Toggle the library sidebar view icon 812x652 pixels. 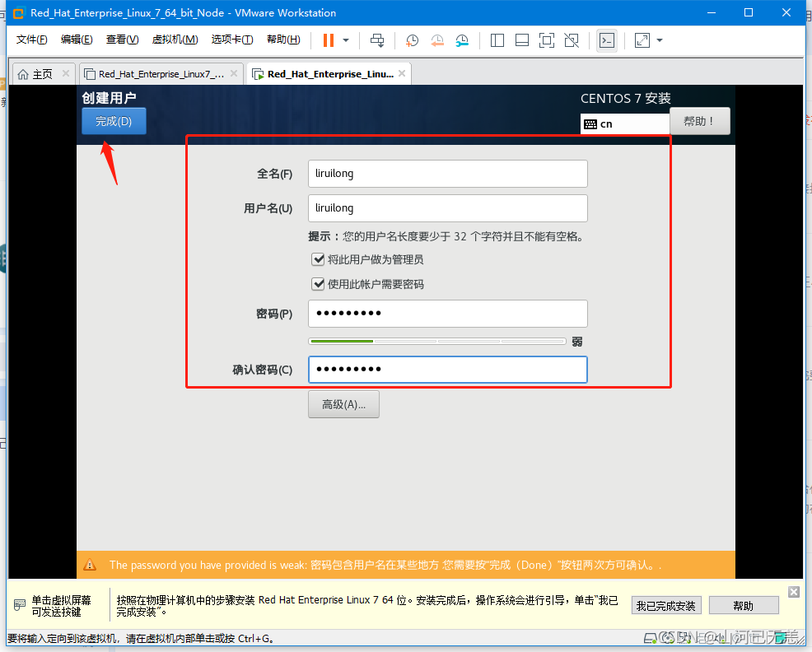point(497,40)
